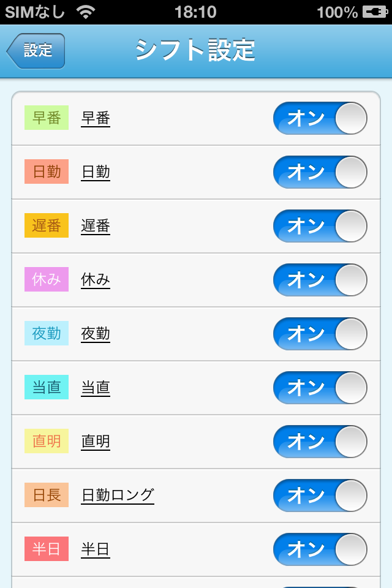
Task: Edit the underlined 日勤ロング name
Action: (x=118, y=496)
